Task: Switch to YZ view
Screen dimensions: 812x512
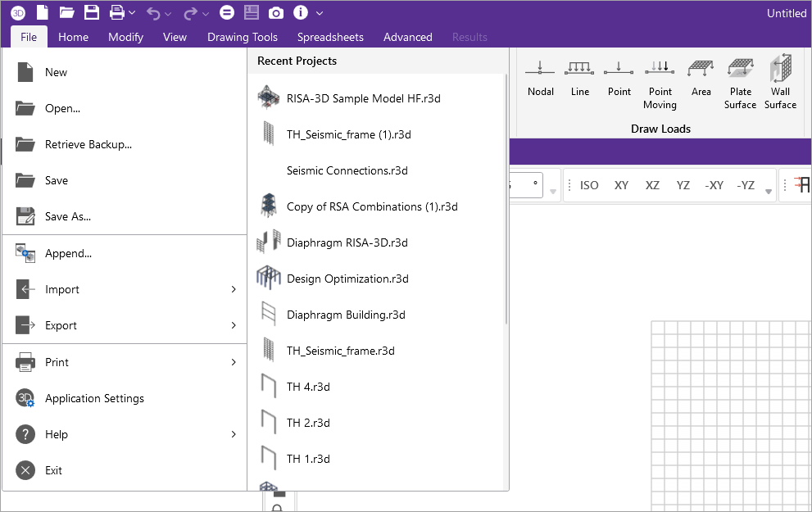Action: point(683,185)
